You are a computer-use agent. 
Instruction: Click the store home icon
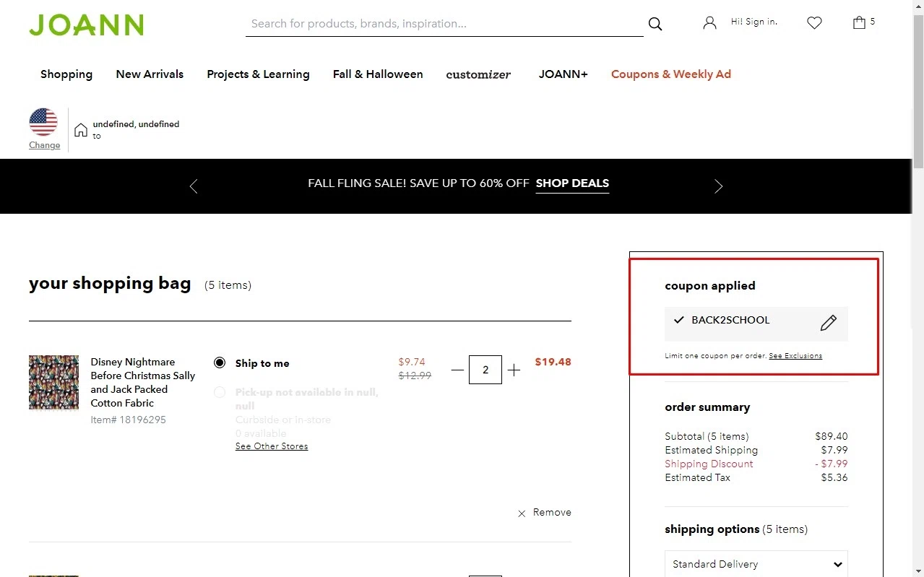point(81,130)
